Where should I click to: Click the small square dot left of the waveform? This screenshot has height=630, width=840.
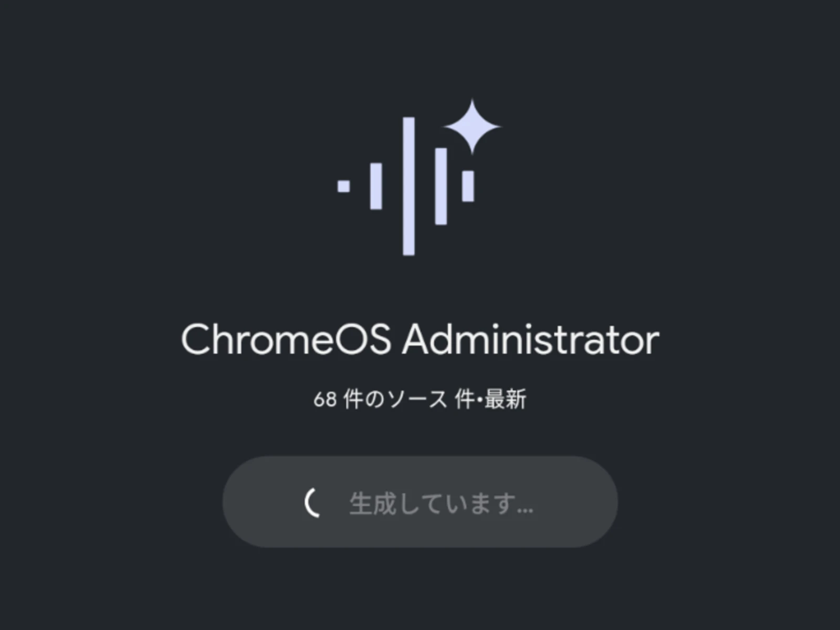click(343, 186)
